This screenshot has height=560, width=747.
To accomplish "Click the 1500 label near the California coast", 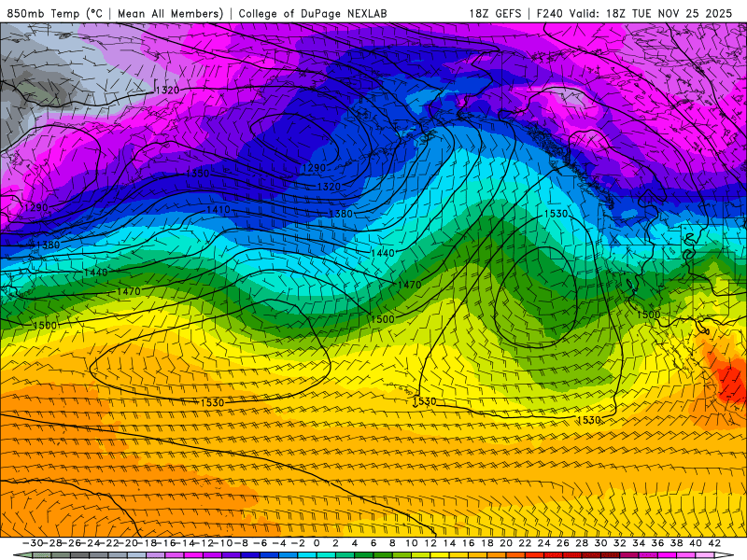I will (648, 315).
